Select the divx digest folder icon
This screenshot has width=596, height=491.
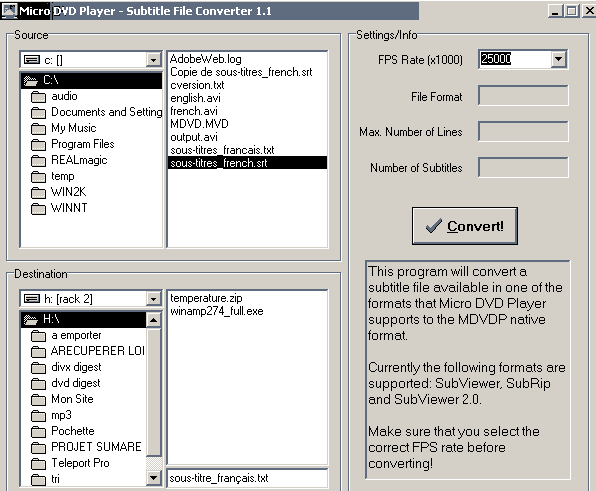(x=38, y=368)
